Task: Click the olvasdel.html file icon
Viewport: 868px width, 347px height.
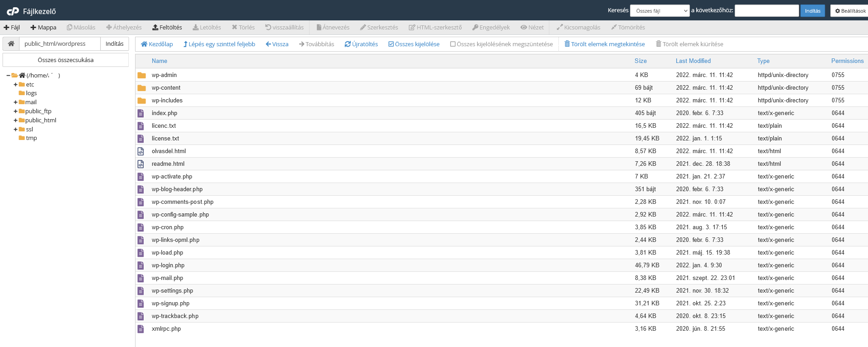Action: (141, 151)
